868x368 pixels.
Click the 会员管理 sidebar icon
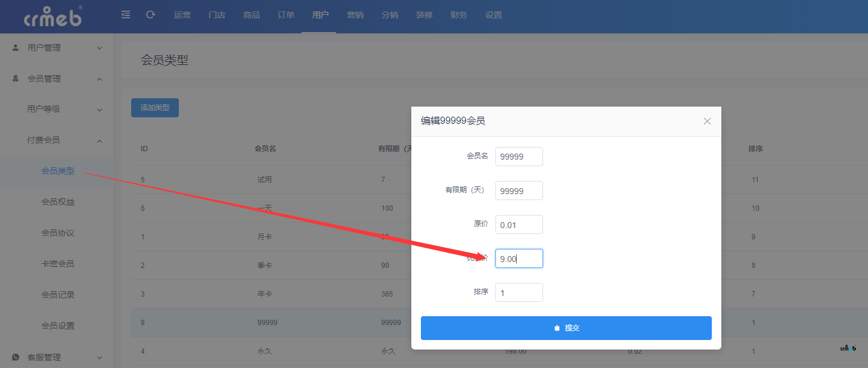click(15, 79)
